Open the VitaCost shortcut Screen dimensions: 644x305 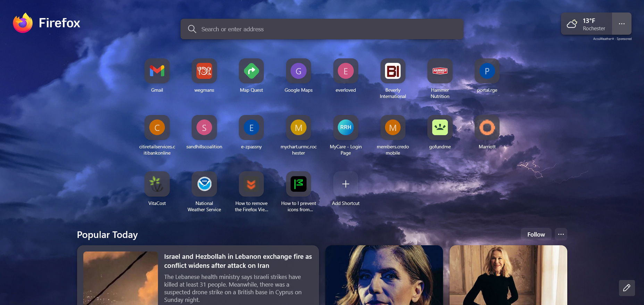coord(157,184)
